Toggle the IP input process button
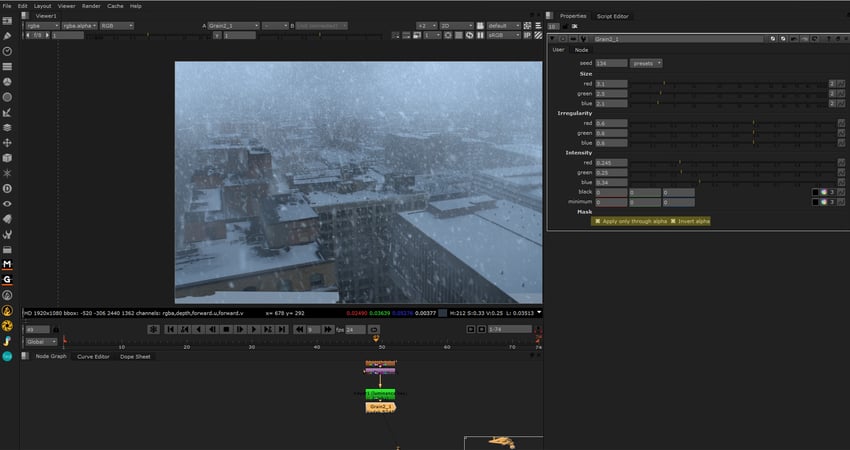Image resolution: width=850 pixels, height=450 pixels. pos(527,35)
